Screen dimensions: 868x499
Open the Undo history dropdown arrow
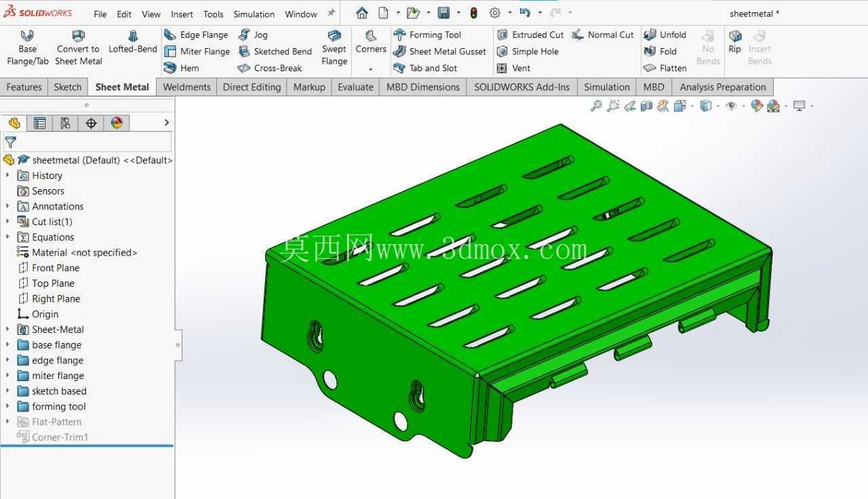click(x=540, y=13)
